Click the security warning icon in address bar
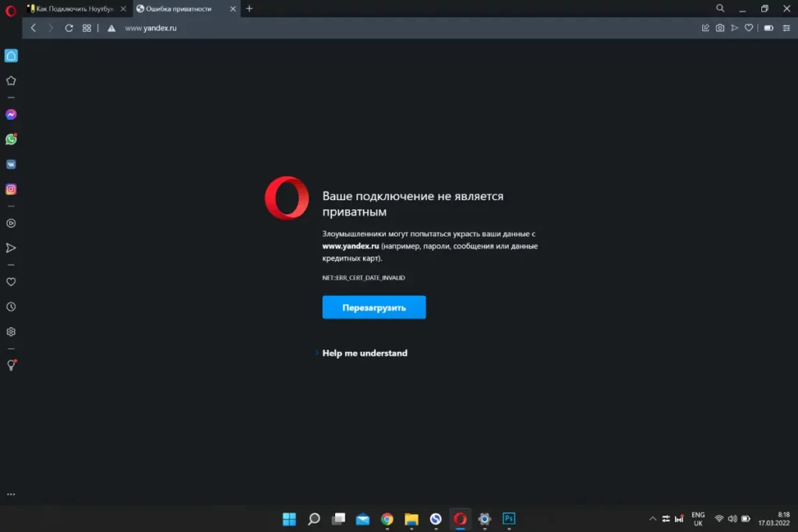The image size is (798, 532). click(111, 28)
